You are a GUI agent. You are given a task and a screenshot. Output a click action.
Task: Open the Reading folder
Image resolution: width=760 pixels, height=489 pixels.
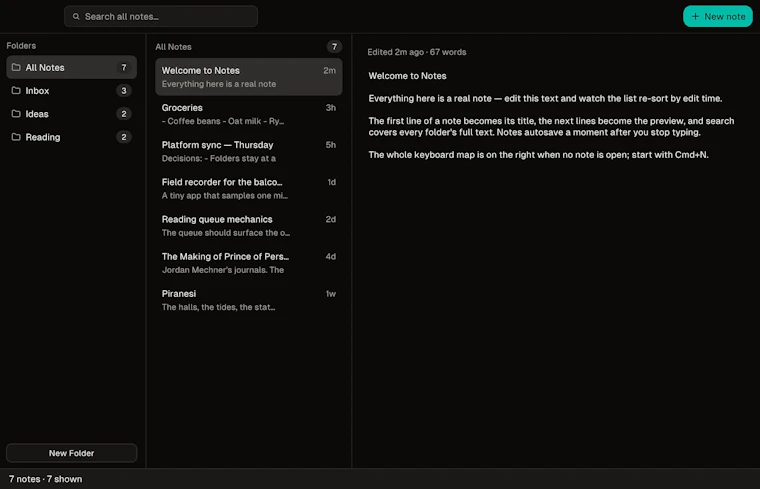click(71, 137)
